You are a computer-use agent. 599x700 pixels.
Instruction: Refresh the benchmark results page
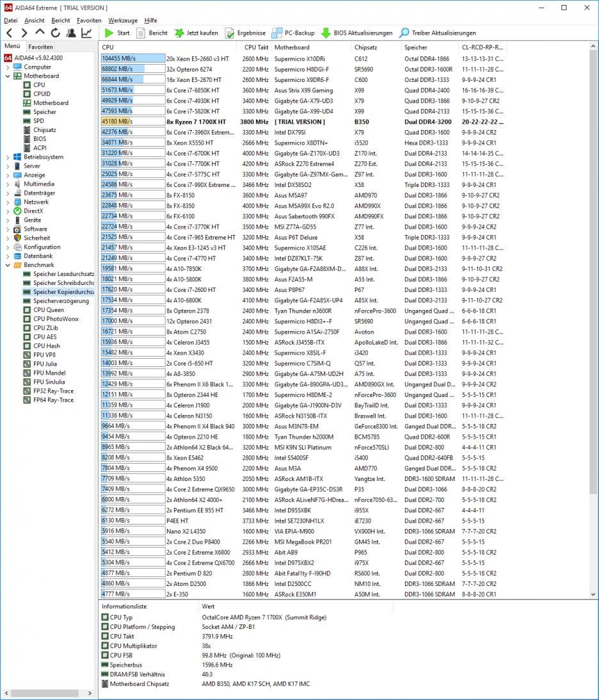[x=55, y=33]
